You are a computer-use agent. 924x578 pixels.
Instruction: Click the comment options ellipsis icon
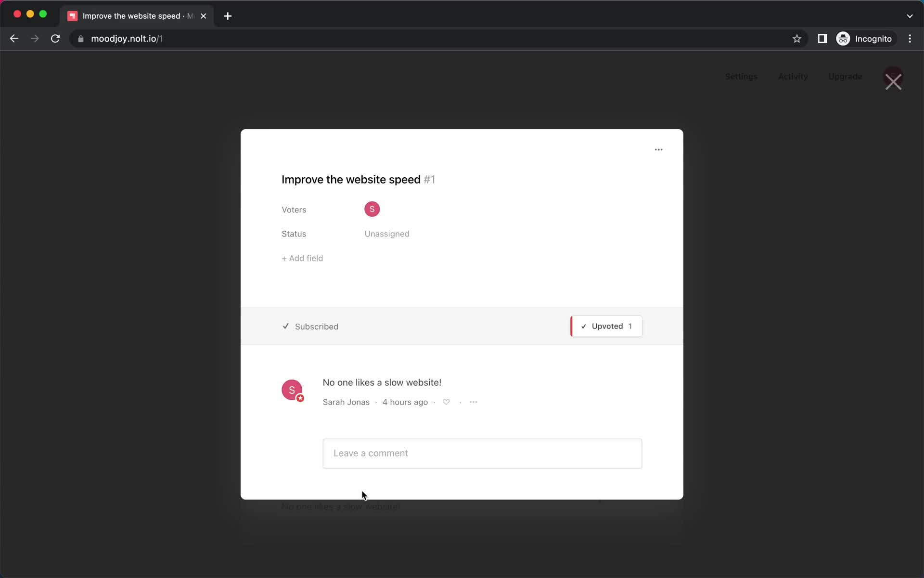click(474, 402)
